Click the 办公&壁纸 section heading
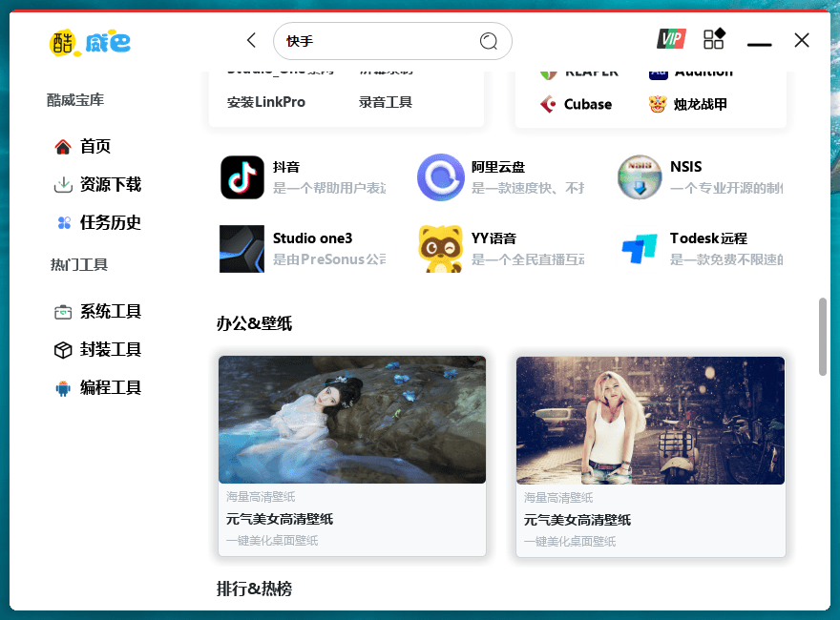The height and width of the screenshot is (620, 840). (x=255, y=323)
